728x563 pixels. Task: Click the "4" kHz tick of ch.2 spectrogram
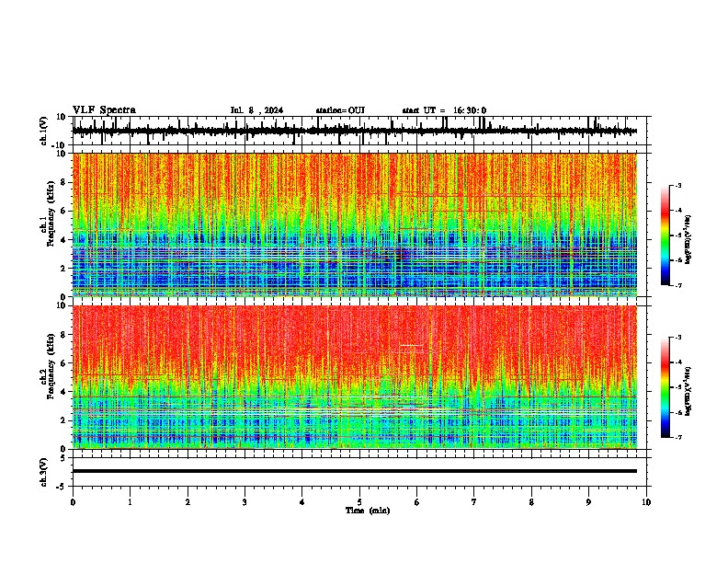tap(63, 392)
